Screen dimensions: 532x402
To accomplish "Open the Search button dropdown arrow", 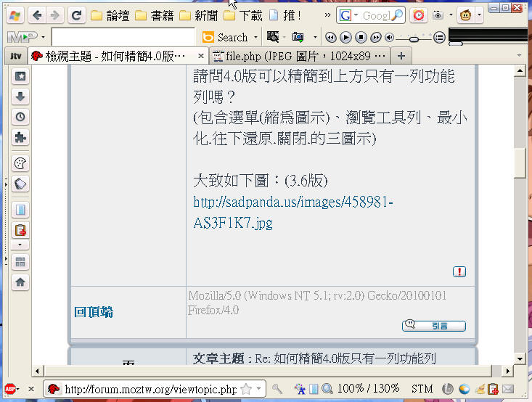I will (255, 37).
